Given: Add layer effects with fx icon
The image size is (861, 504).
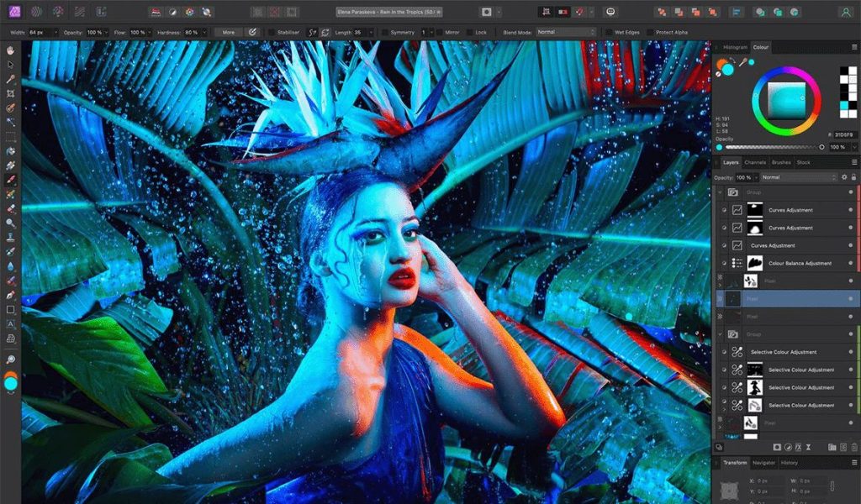Looking at the screenshot, I should [x=798, y=448].
